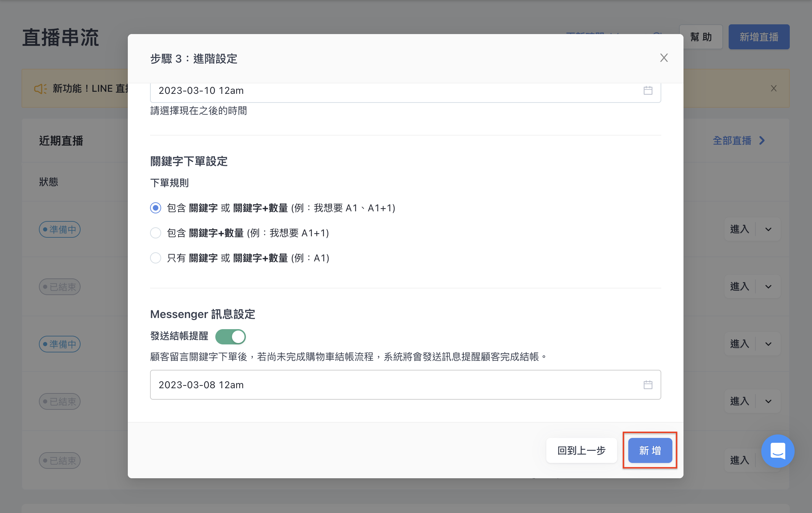Click the megaphone icon in announcement banner

click(x=40, y=89)
